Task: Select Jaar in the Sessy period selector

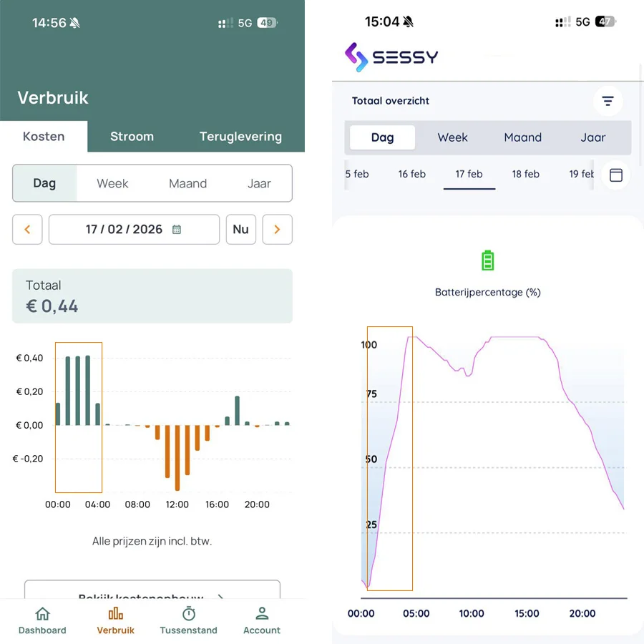Action: coord(592,137)
